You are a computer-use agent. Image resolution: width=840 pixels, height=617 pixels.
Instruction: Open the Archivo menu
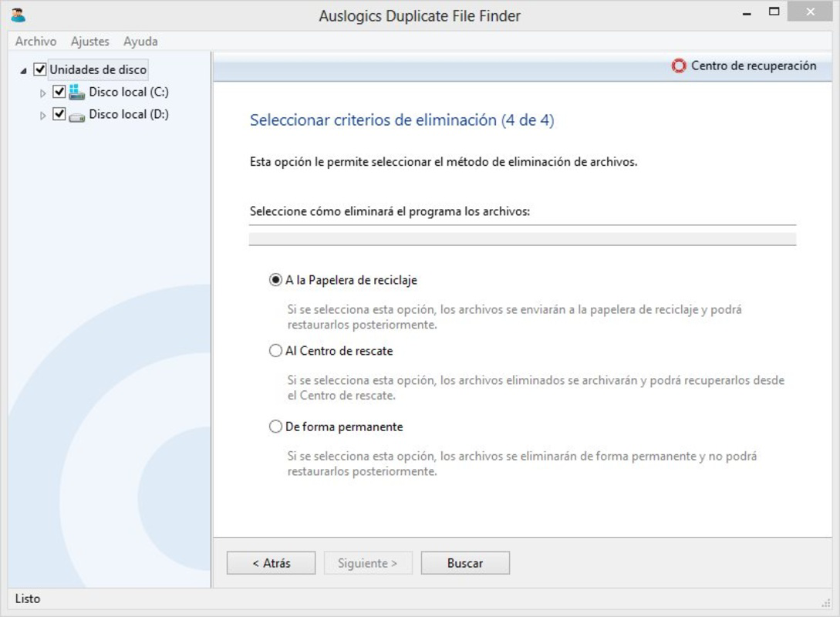pyautogui.click(x=36, y=41)
